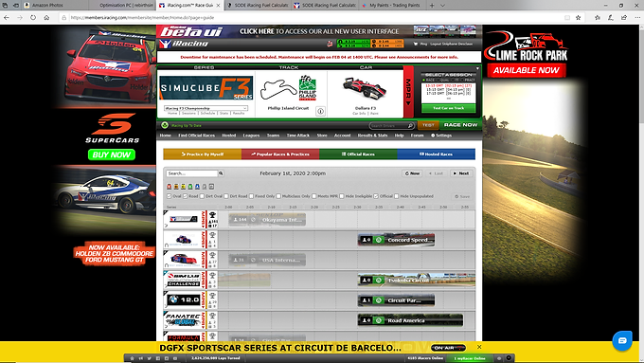The width and height of the screenshot is (644, 363).
Task: Click the Road America session block
Action: click(410, 320)
